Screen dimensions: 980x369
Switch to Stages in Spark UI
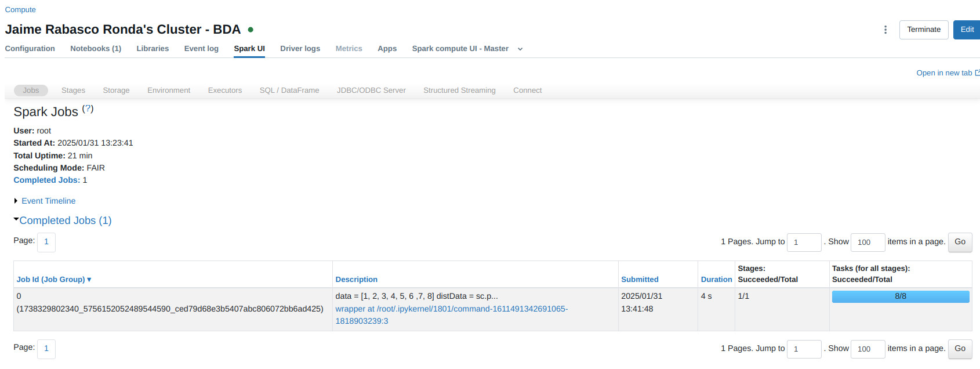[73, 91]
